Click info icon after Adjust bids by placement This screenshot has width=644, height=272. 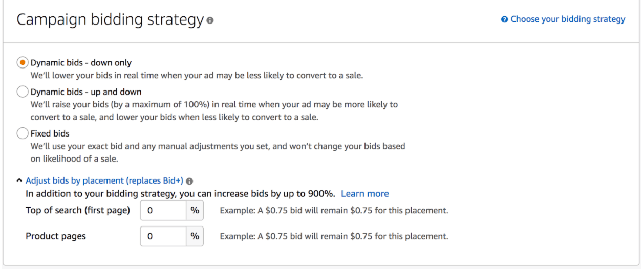click(189, 181)
